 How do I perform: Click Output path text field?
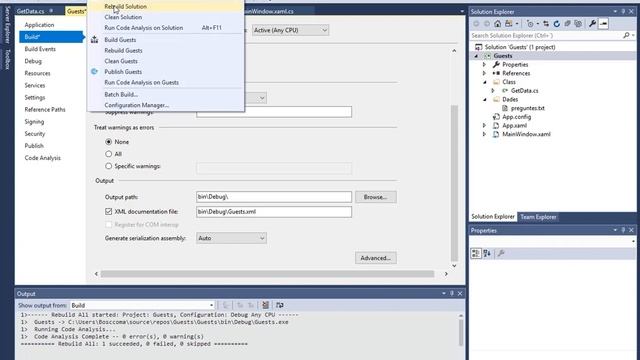tap(273, 197)
